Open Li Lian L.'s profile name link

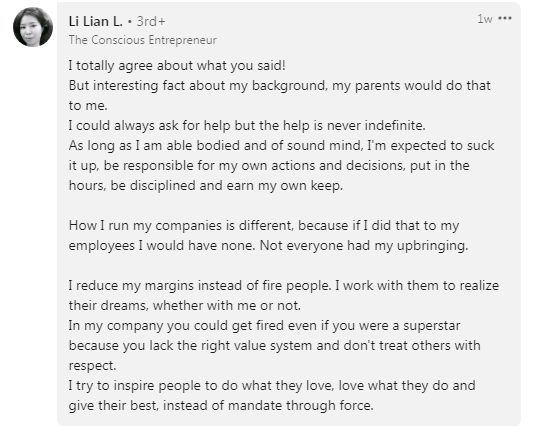[95, 22]
